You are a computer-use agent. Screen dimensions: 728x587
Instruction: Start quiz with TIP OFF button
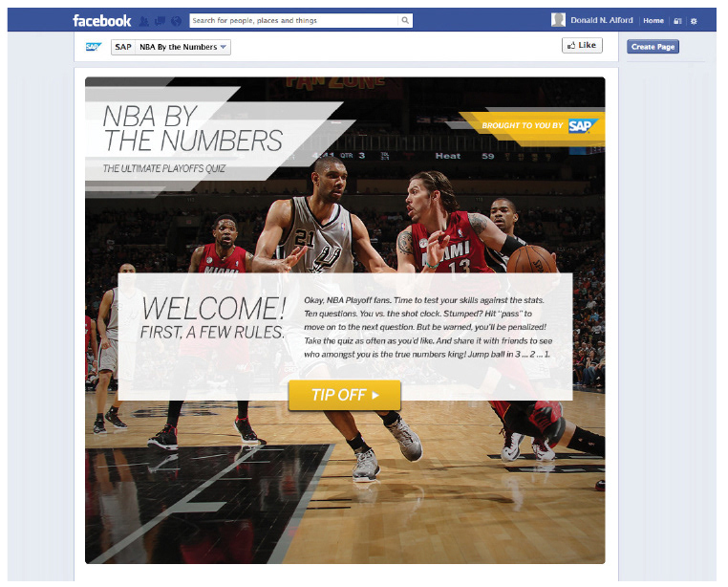(x=345, y=395)
